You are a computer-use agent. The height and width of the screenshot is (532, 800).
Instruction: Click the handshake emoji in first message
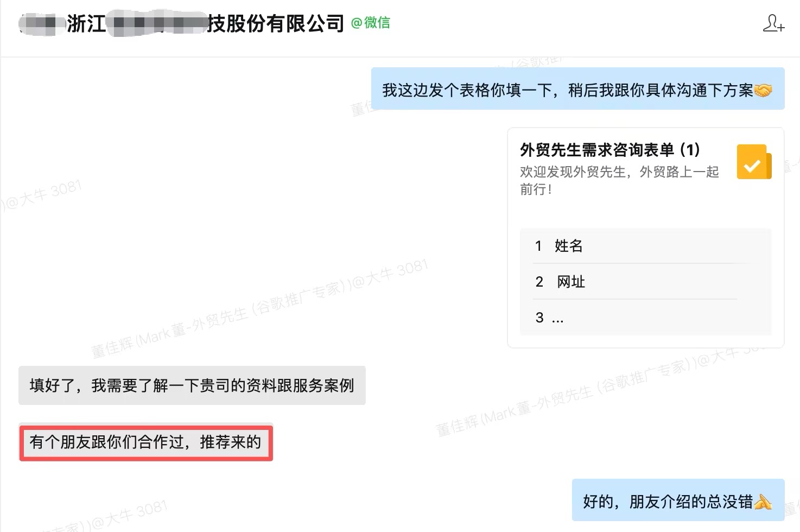[x=763, y=90]
